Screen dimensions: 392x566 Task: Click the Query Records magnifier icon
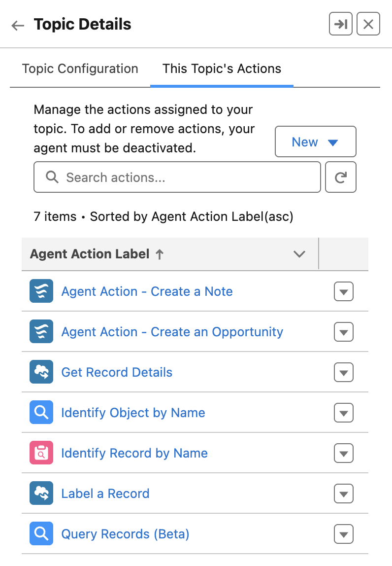click(41, 534)
